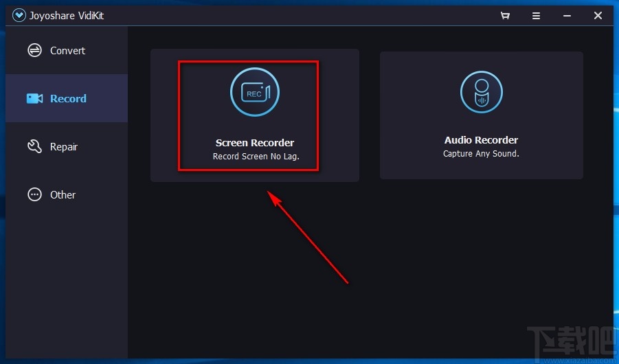Click the Convert arrows icon in sidebar
619x364 pixels.
[35, 50]
